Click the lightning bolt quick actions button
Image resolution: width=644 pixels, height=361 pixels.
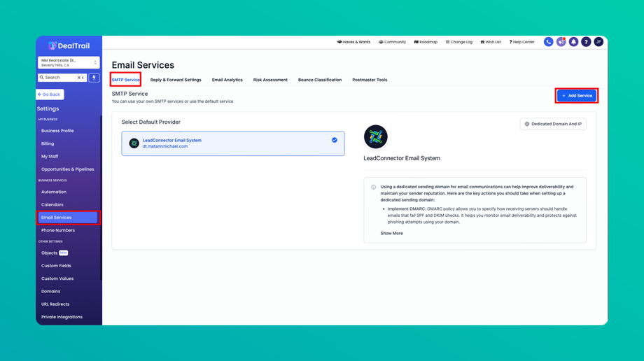tap(94, 78)
